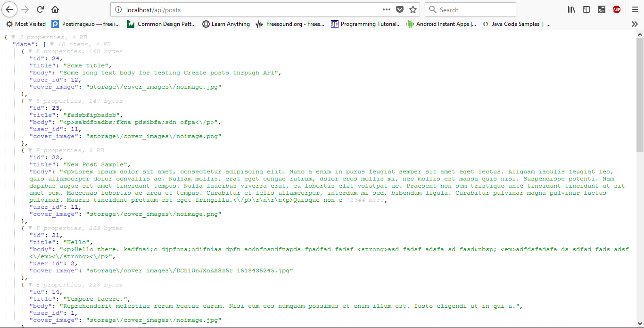Open the Library icon
The height and width of the screenshot is (328, 644).
tap(571, 9)
